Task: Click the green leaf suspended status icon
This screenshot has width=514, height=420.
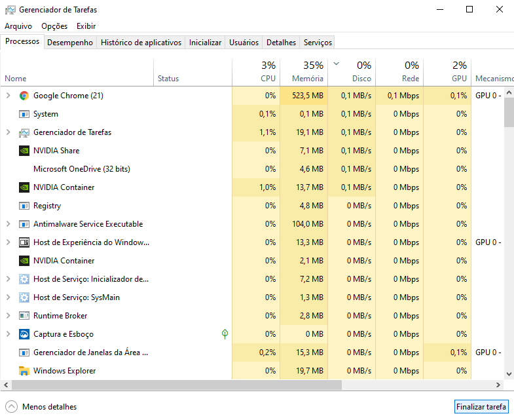Action: (225, 334)
